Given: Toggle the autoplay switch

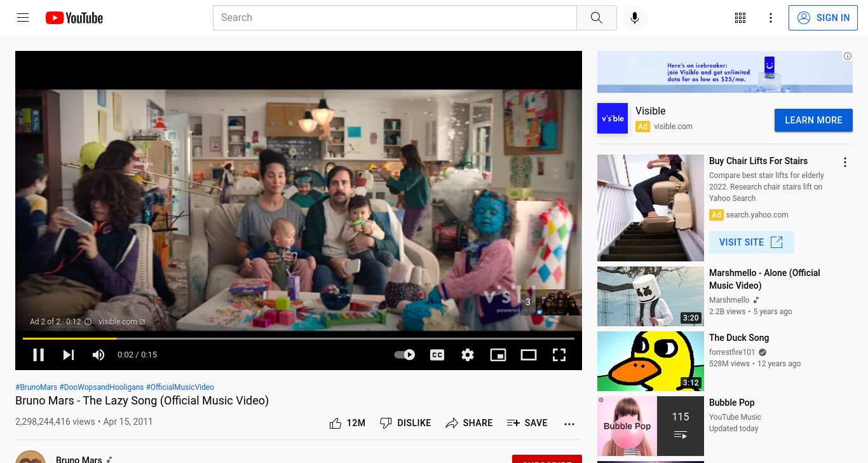Looking at the screenshot, I should coord(405,355).
